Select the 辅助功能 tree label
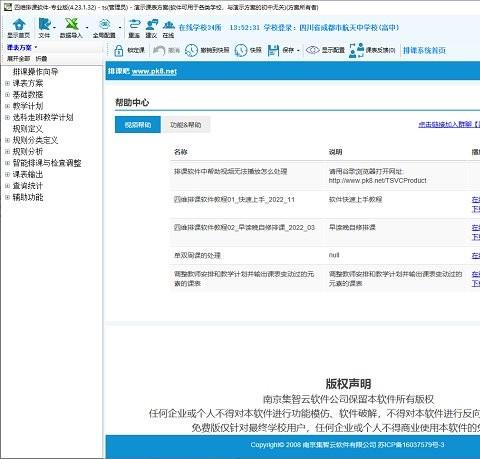 (x=28, y=197)
